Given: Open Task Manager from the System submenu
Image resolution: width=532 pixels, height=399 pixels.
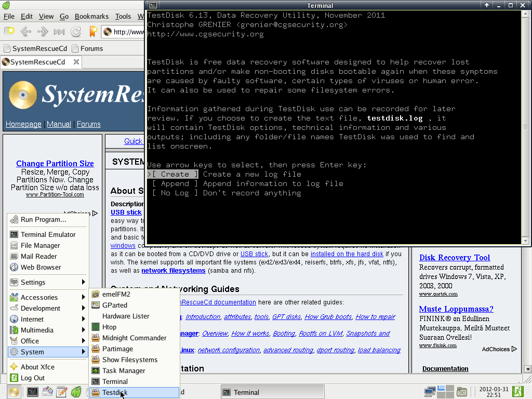Looking at the screenshot, I should point(135,370).
